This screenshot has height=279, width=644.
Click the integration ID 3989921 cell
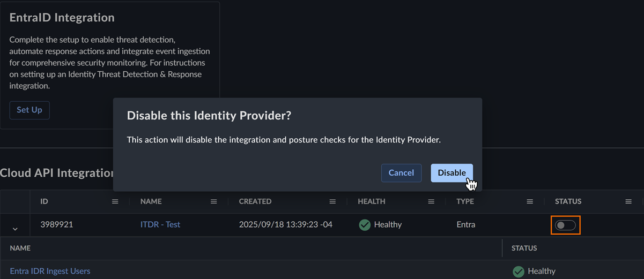point(57,224)
